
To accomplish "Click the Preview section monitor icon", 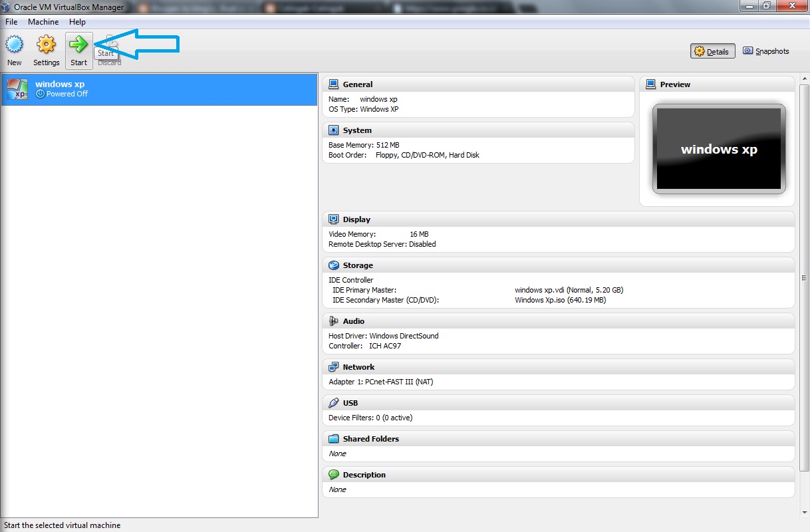I will 651,84.
